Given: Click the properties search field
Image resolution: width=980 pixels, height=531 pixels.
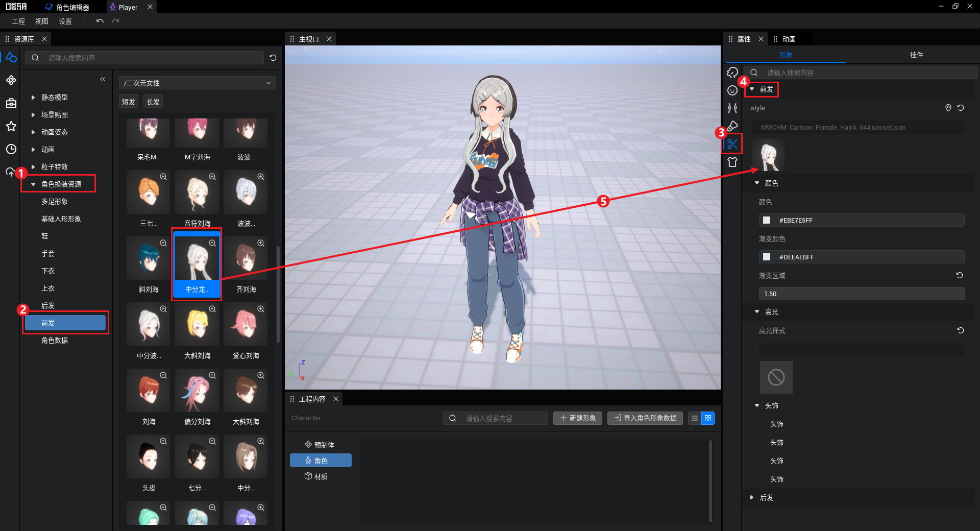Looking at the screenshot, I should pos(860,73).
